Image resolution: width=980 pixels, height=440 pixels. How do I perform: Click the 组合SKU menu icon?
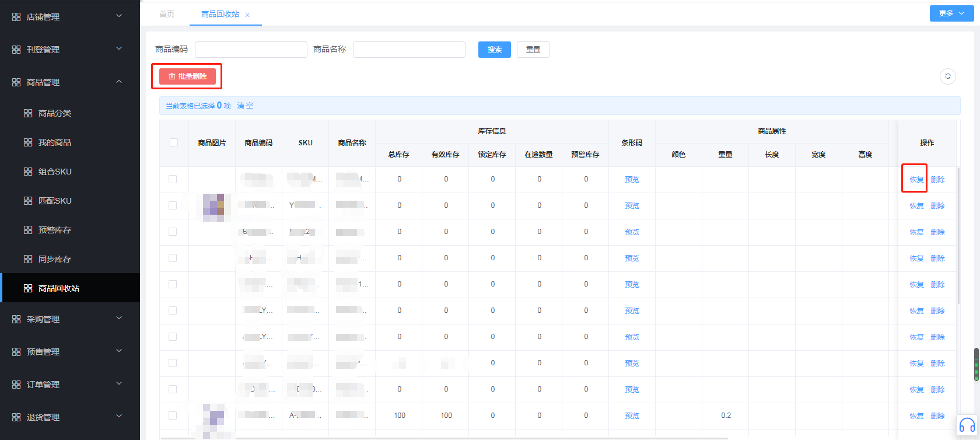tap(28, 172)
